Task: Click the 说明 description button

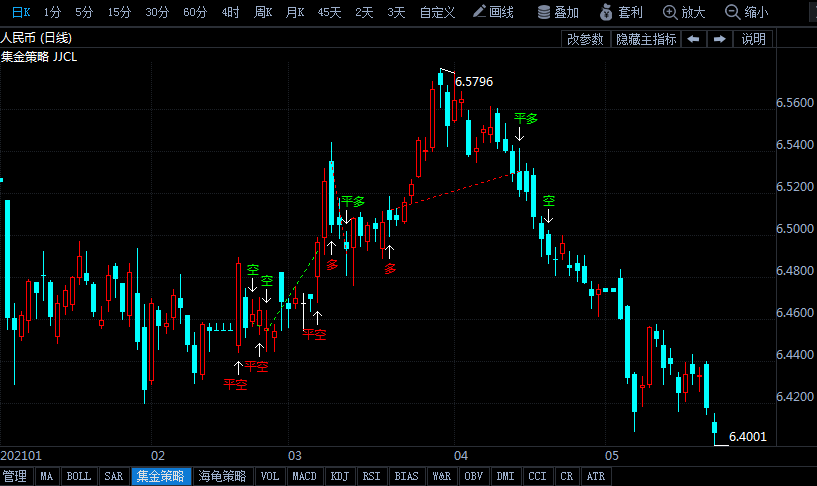Action: tap(753, 39)
